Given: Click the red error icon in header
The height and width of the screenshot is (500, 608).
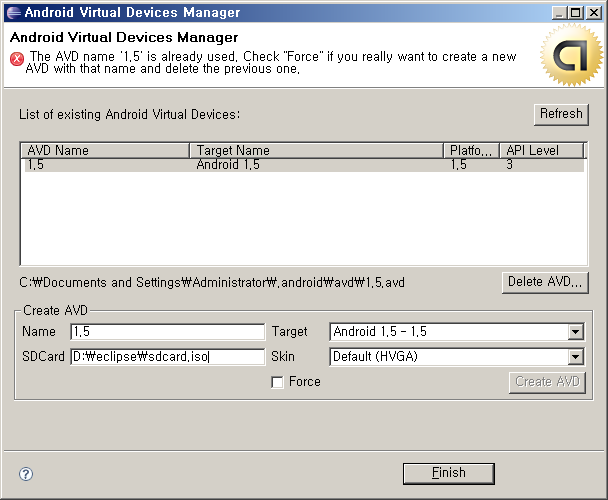Looking at the screenshot, I should tap(16, 58).
